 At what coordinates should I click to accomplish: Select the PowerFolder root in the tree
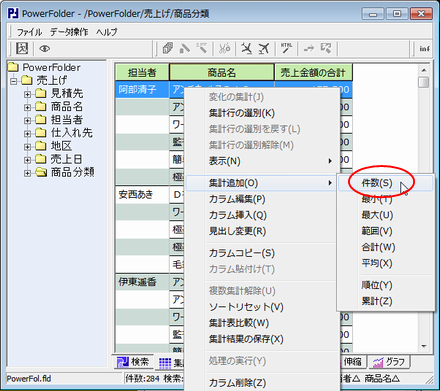pos(51,67)
